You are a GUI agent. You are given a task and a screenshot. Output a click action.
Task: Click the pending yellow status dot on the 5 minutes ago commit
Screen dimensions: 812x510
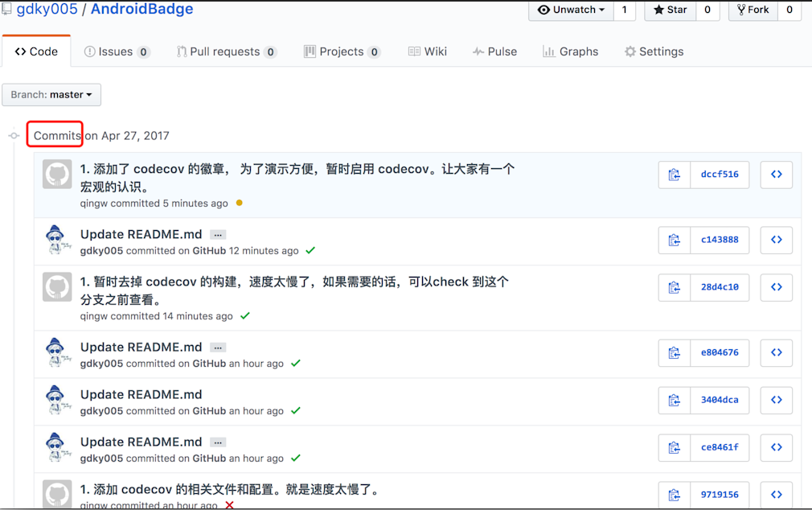(x=240, y=203)
